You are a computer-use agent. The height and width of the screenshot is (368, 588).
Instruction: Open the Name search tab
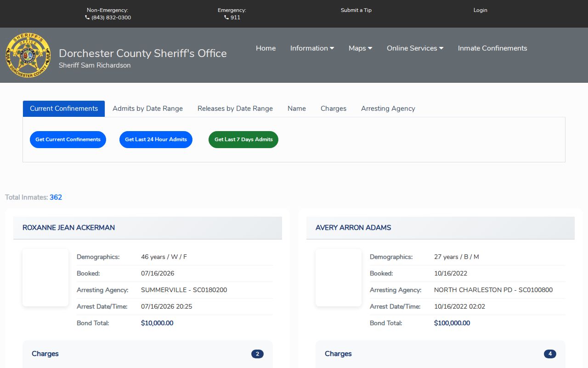pyautogui.click(x=297, y=109)
